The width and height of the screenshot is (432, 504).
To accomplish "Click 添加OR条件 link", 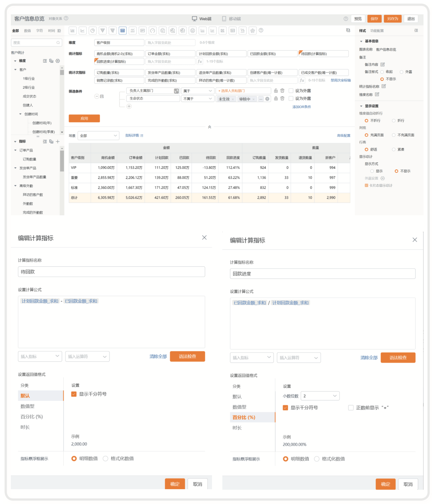I will (x=301, y=107).
